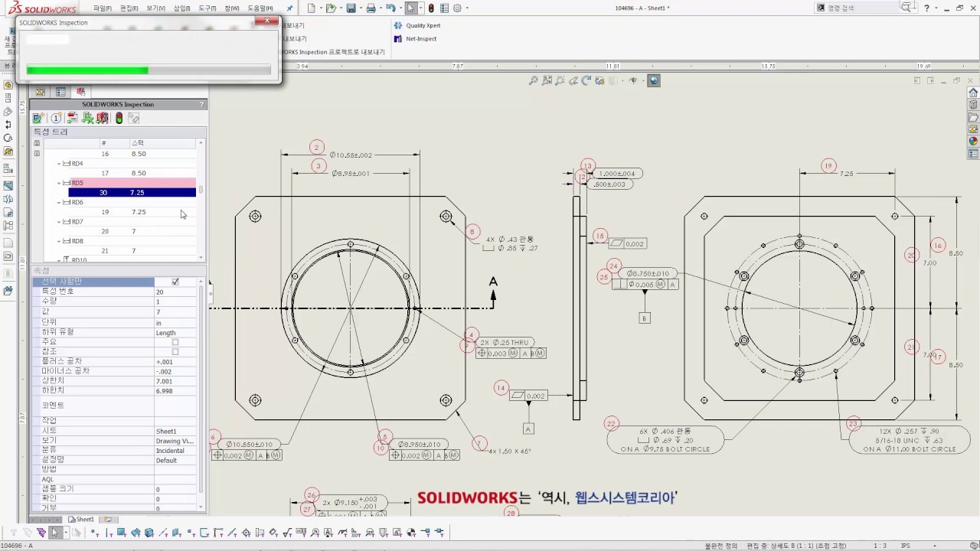Click the Print toolbar icon

[371, 8]
